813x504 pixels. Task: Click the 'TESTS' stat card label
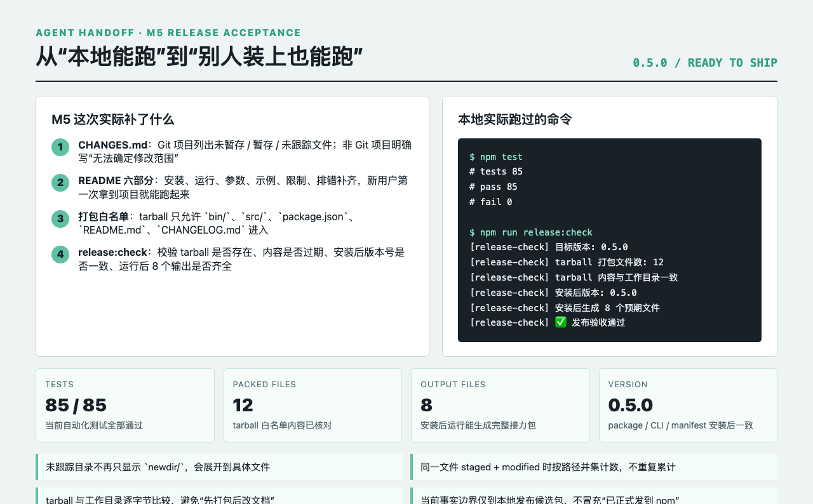click(60, 385)
